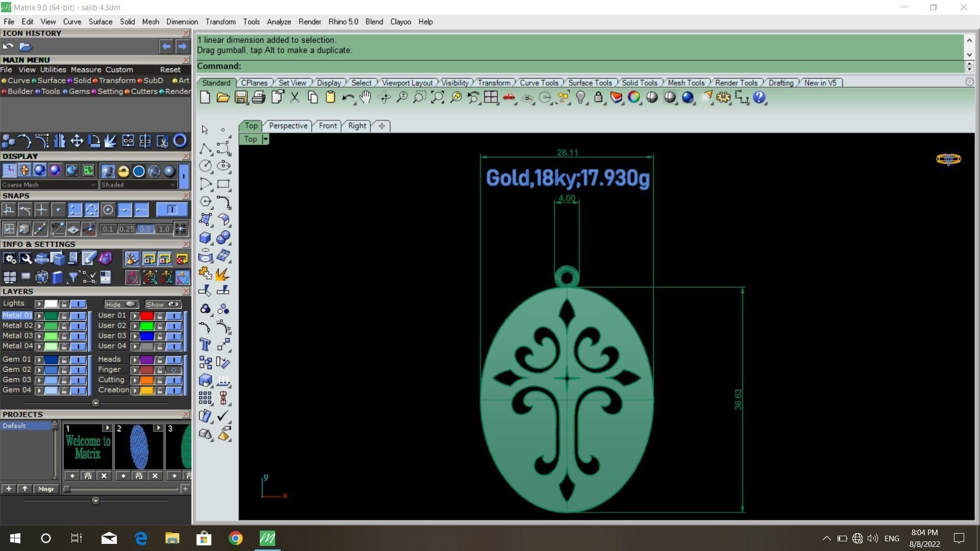Click the blue torus ring icon
The height and width of the screenshot is (551, 980).
tap(180, 141)
